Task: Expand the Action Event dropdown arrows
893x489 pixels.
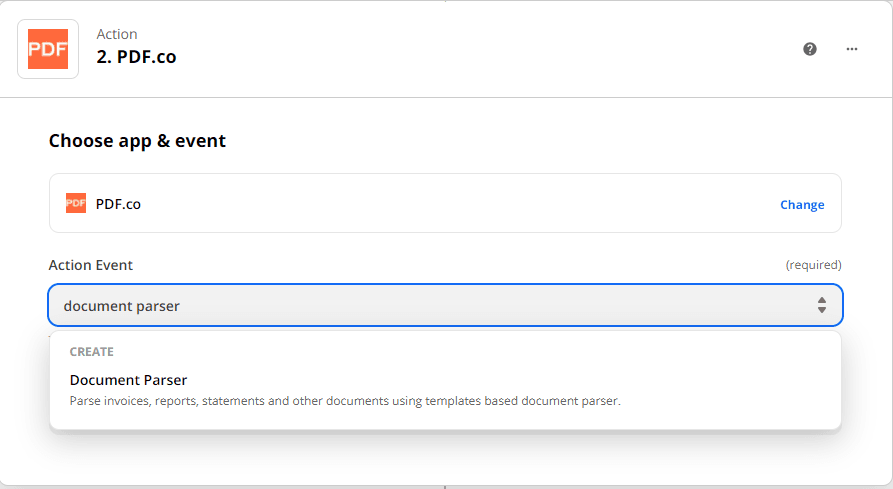Action: (x=821, y=305)
